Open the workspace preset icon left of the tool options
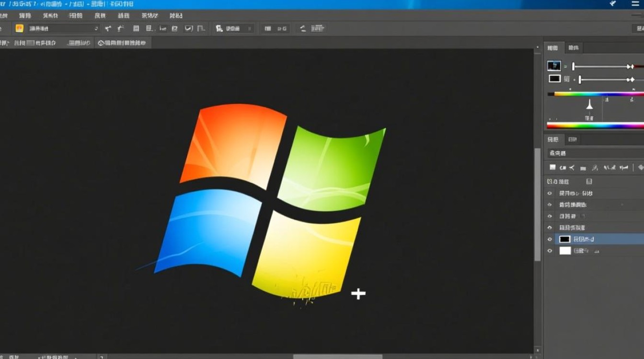The height and width of the screenshot is (359, 644). pyautogui.click(x=19, y=28)
